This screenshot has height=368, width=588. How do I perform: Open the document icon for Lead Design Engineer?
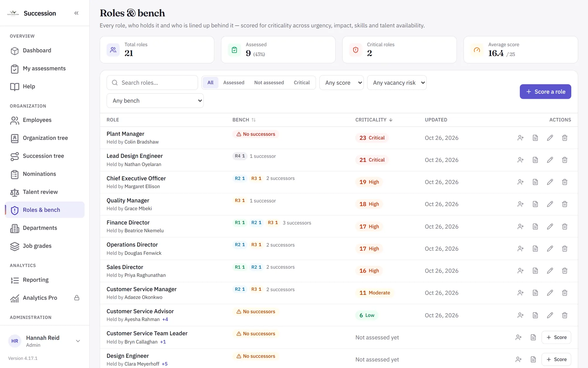[535, 160]
